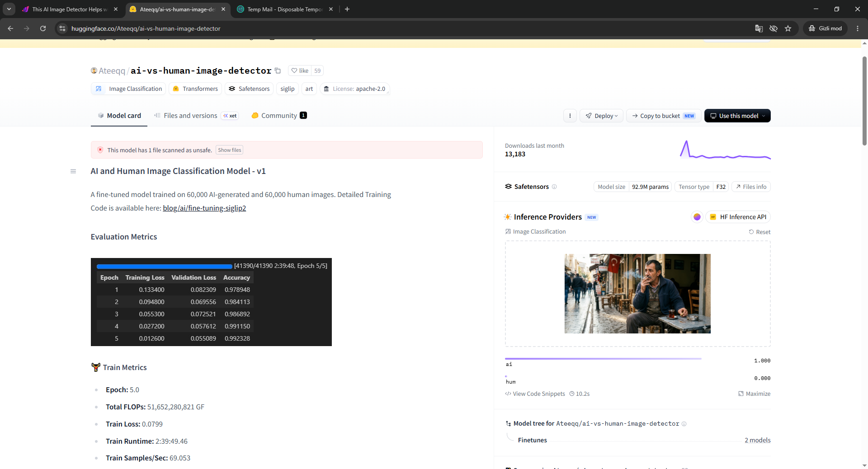Image resolution: width=868 pixels, height=469 pixels.
Task: Go back with browser back arrow
Action: pyautogui.click(x=10, y=28)
